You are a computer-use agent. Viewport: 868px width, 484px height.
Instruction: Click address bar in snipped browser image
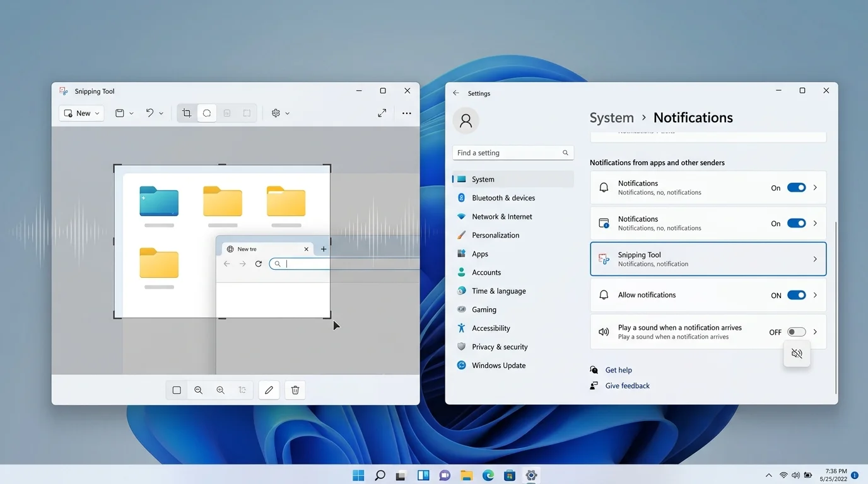tap(344, 263)
